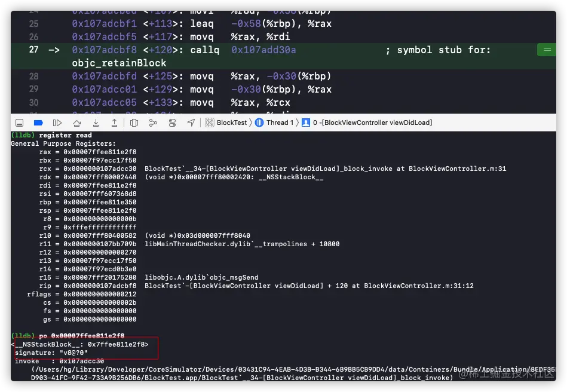The image size is (567, 392).
Task: Open the Thread 1 jump bar item
Action: pyautogui.click(x=280, y=122)
